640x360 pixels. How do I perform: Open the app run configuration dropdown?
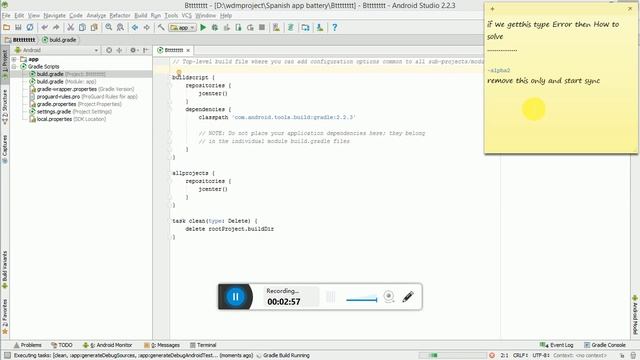click(x=182, y=27)
